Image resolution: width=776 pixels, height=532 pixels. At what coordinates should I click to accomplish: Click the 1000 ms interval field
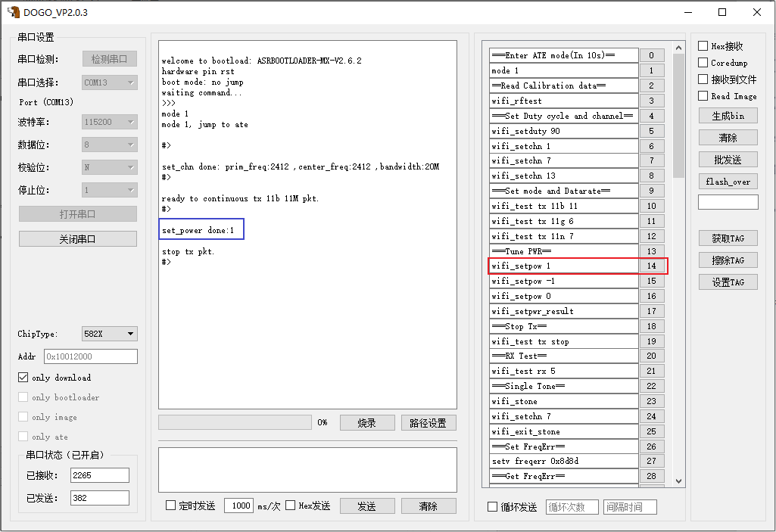239,506
